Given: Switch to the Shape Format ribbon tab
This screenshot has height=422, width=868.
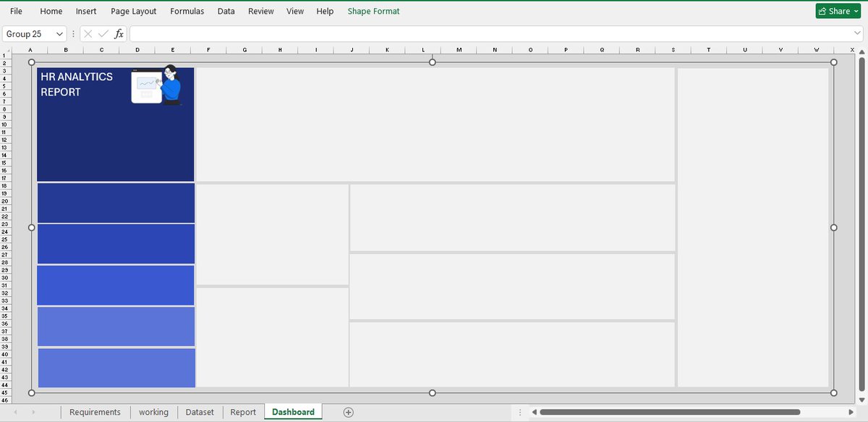Looking at the screenshot, I should pos(373,11).
